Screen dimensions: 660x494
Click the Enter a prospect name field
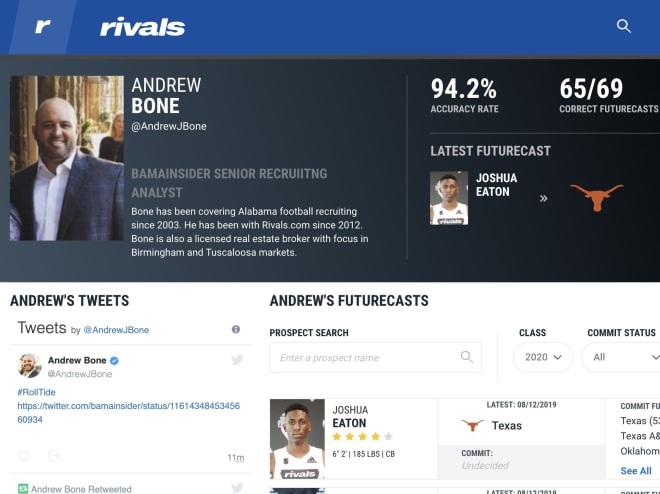click(375, 357)
